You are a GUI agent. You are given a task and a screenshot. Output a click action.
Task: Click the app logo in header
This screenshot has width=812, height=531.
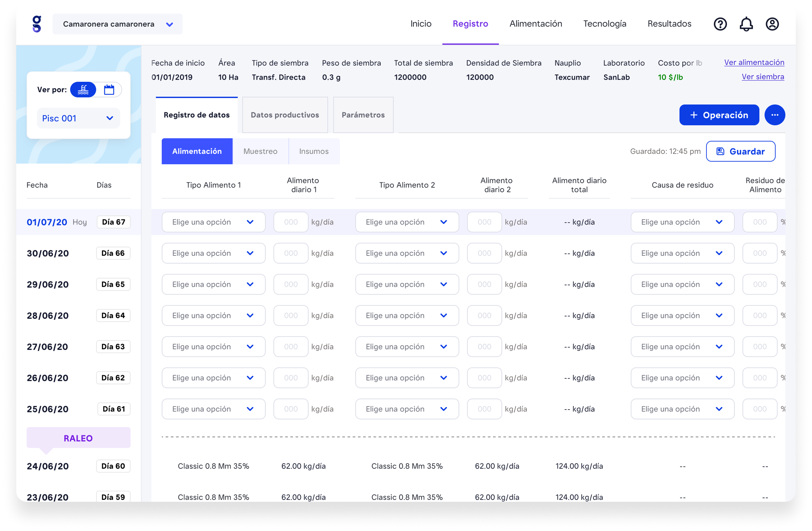click(37, 24)
